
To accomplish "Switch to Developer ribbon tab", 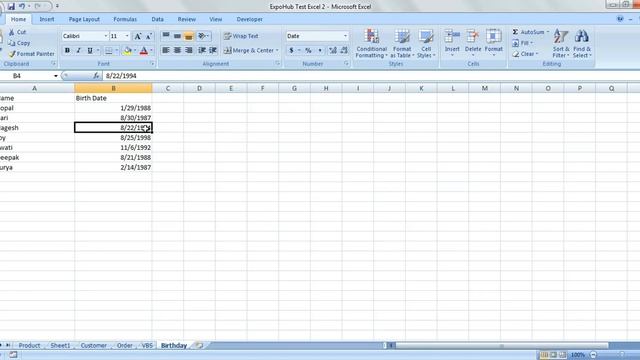I will pyautogui.click(x=249, y=19).
